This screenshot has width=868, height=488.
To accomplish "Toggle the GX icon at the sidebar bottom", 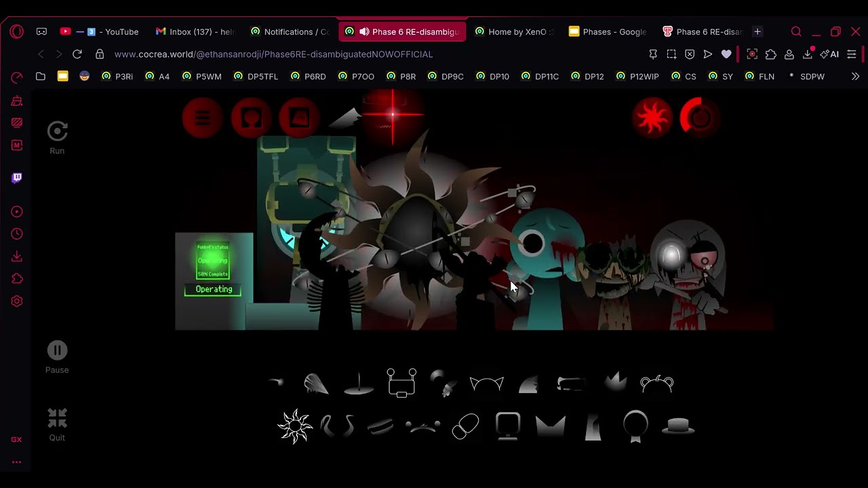I will coord(17,439).
